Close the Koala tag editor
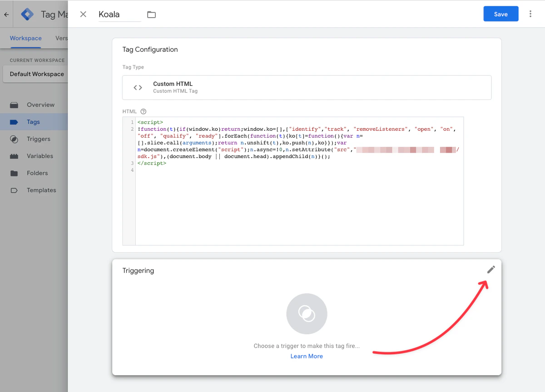The height and width of the screenshot is (392, 545). coord(83,14)
